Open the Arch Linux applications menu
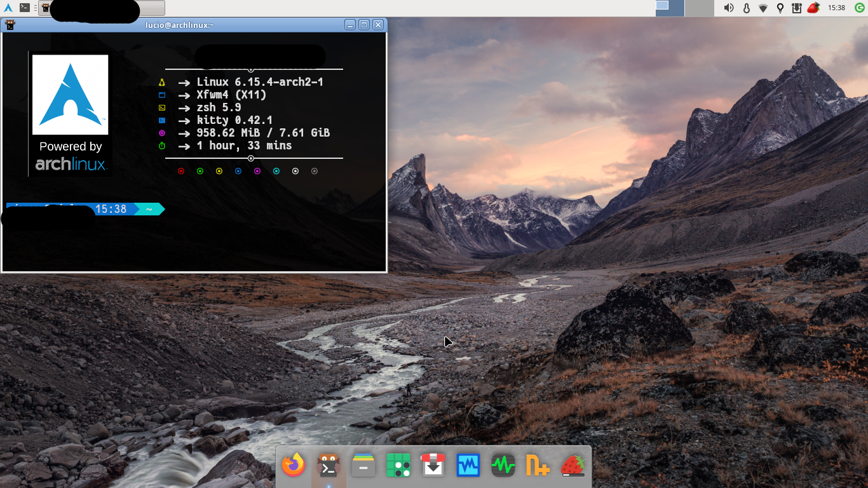The height and width of the screenshot is (488, 868). coord(8,8)
